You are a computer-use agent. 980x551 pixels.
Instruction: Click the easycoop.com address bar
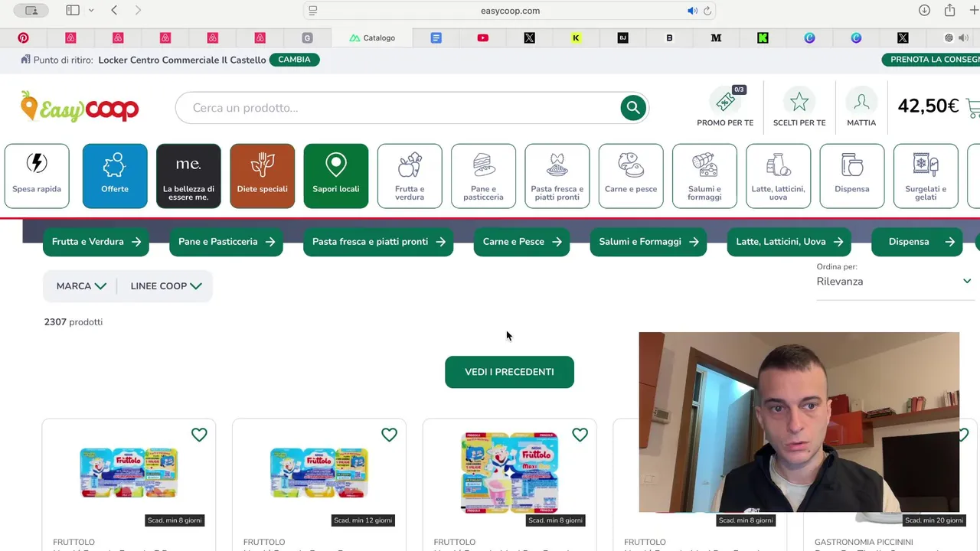pos(509,11)
